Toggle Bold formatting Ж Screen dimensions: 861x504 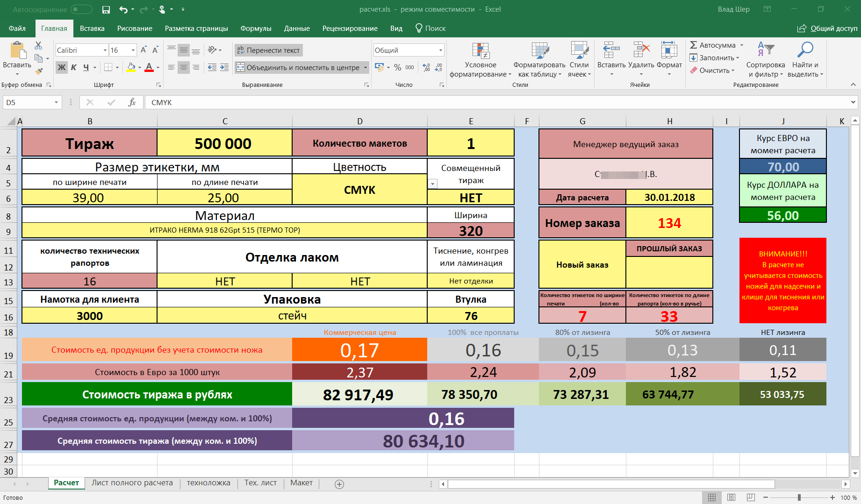tap(62, 67)
